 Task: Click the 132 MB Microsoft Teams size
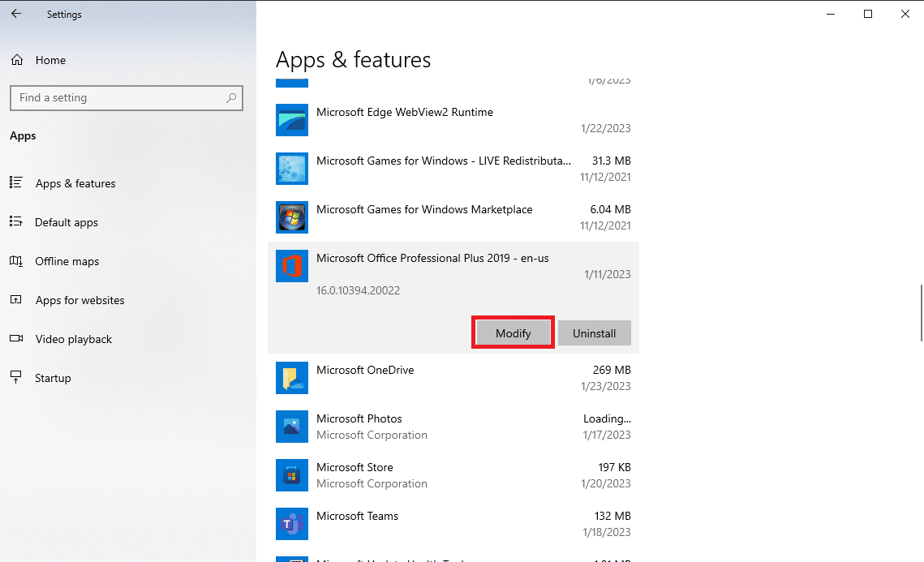point(612,516)
